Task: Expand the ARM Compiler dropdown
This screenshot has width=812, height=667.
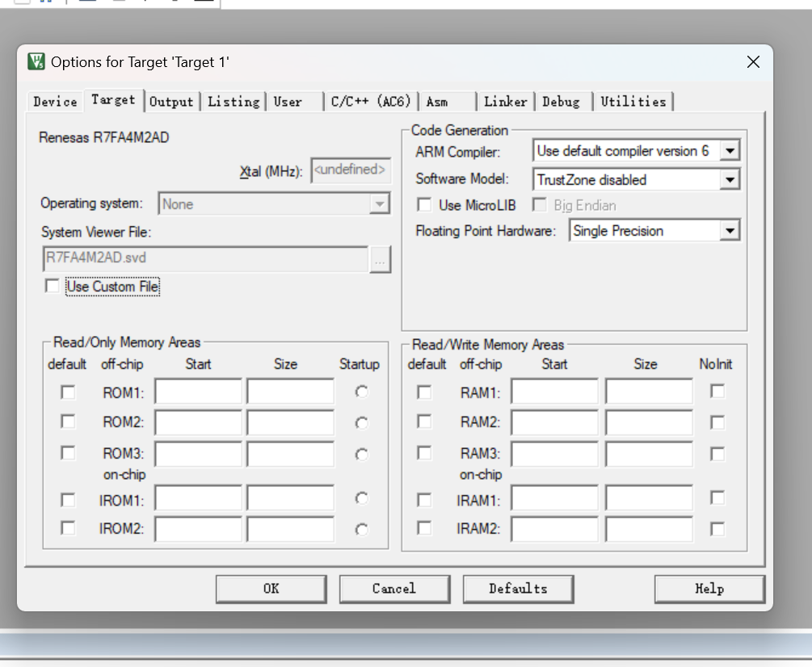Action: [730, 151]
